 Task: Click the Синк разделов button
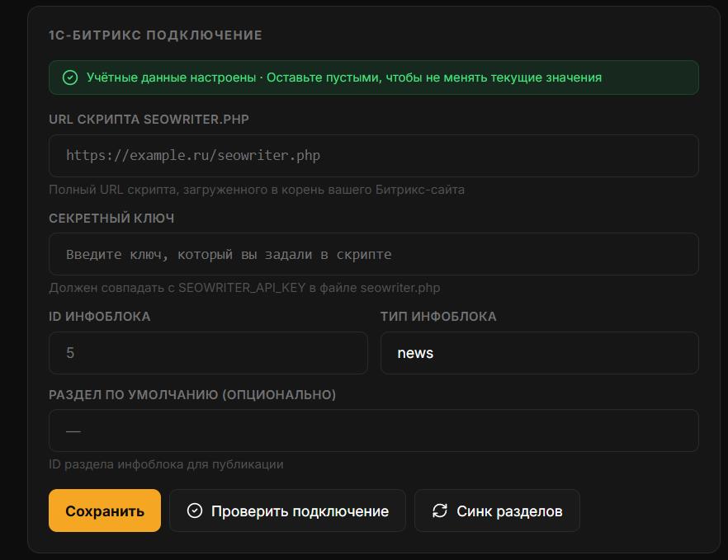coord(497,511)
